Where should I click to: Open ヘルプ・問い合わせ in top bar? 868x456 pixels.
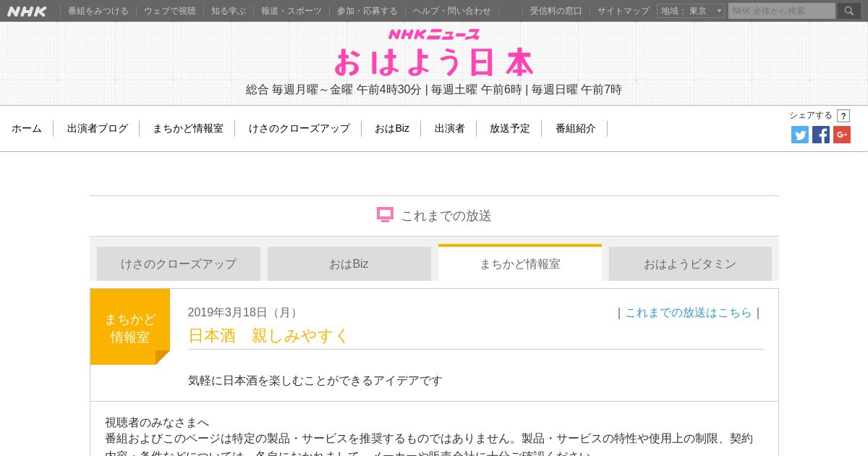click(452, 11)
